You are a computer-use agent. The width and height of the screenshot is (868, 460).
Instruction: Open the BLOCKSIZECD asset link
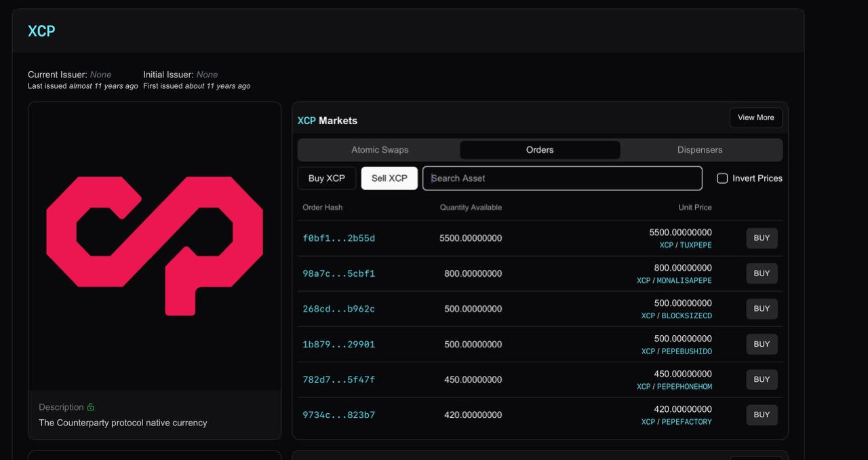pos(687,315)
